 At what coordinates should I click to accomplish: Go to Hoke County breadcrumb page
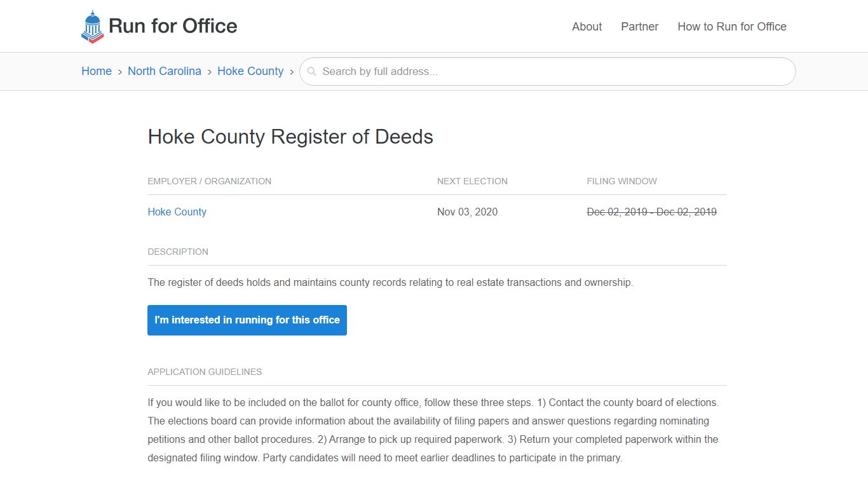click(x=250, y=71)
